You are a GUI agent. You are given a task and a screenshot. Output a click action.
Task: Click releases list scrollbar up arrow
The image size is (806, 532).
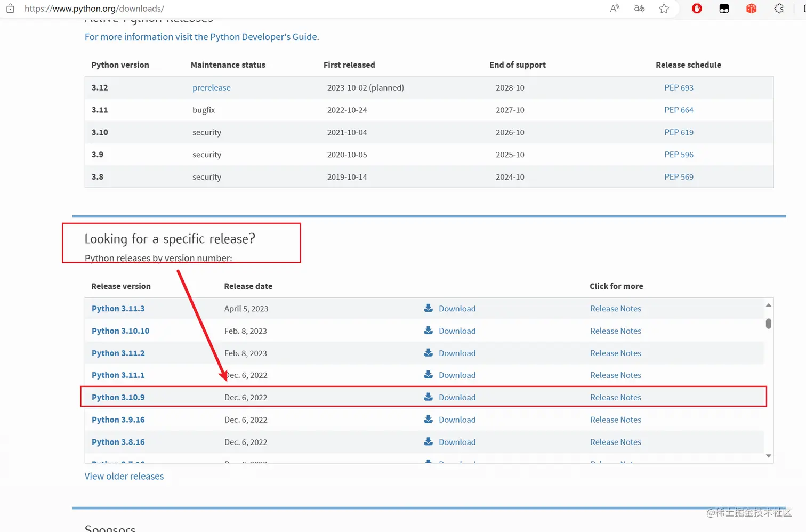768,305
